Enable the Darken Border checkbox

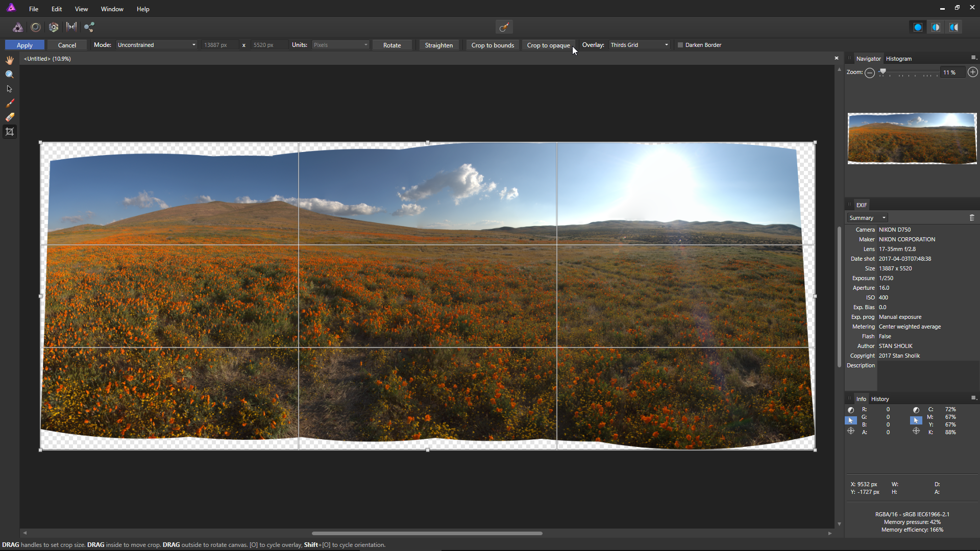point(680,45)
